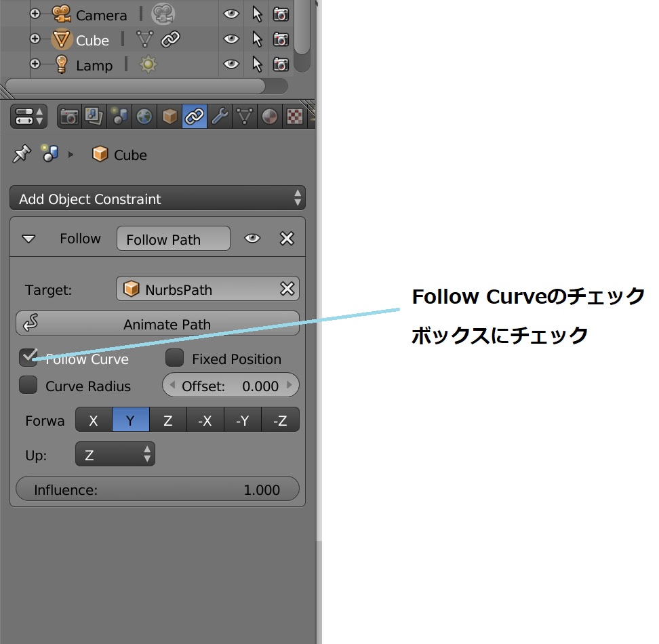Toggle selectability arrow for Camera
659x644 pixels.
(x=257, y=14)
